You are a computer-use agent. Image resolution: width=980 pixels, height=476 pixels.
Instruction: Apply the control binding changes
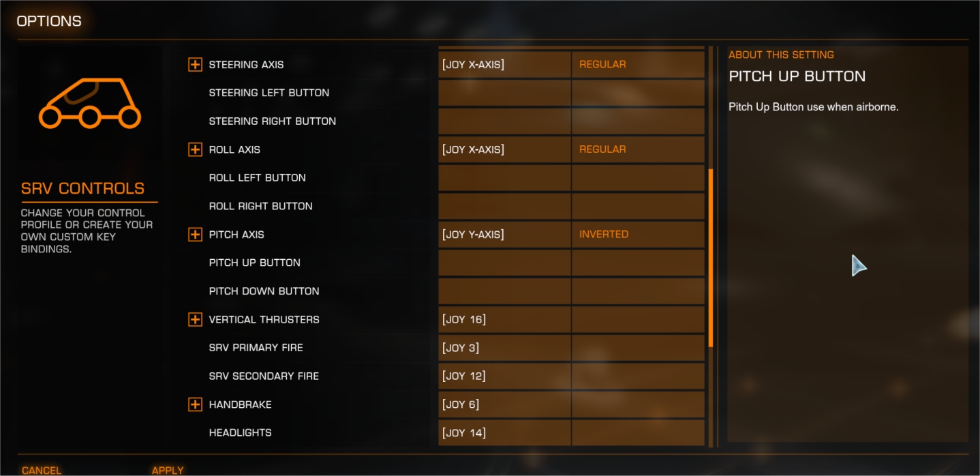(x=168, y=471)
